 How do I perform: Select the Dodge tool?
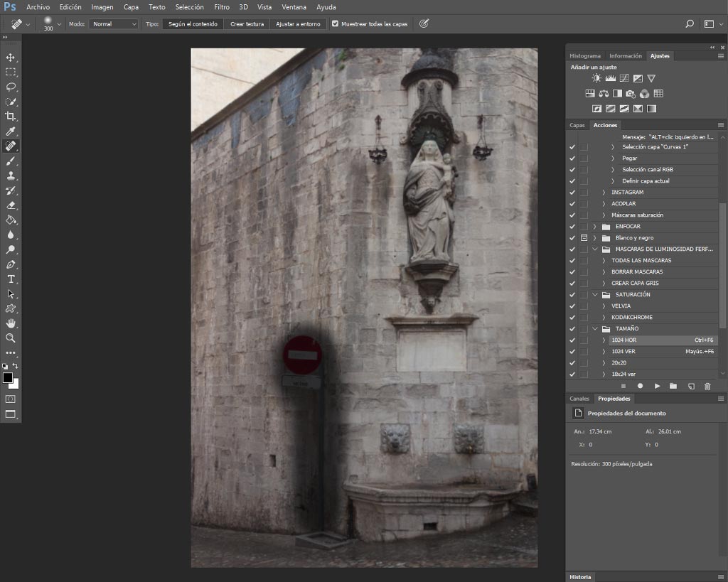coord(10,249)
